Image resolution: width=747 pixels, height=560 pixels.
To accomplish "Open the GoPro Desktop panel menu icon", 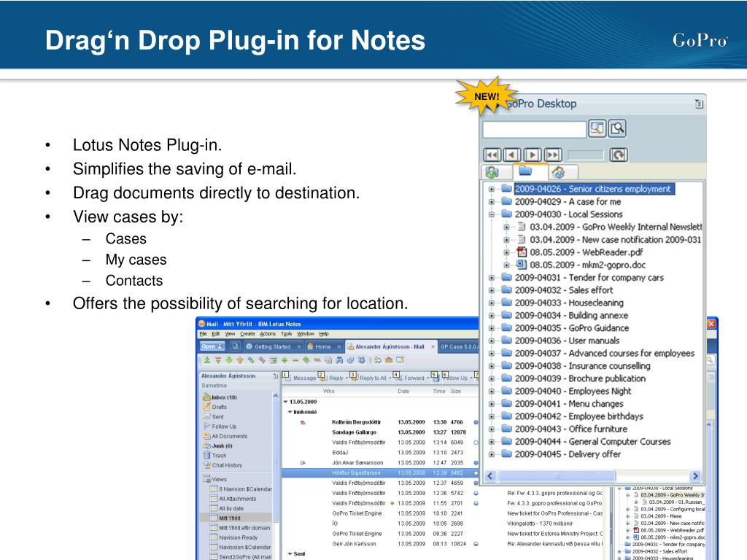I will click(x=699, y=104).
